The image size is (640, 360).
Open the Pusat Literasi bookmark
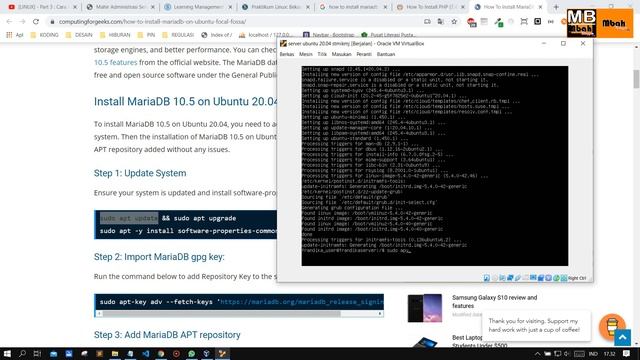[388, 35]
